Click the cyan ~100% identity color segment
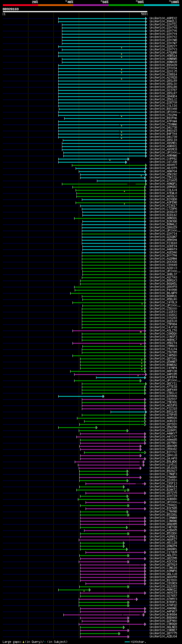 [x=162, y=5]
